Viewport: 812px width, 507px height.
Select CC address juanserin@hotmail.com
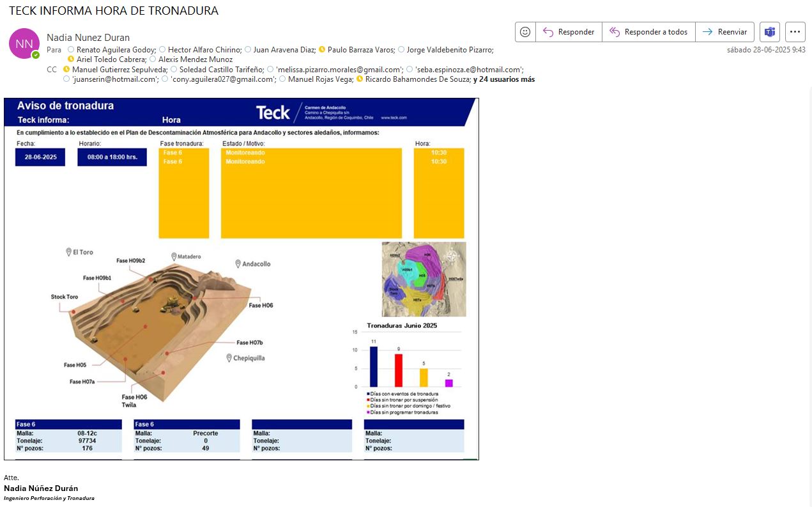click(x=115, y=80)
